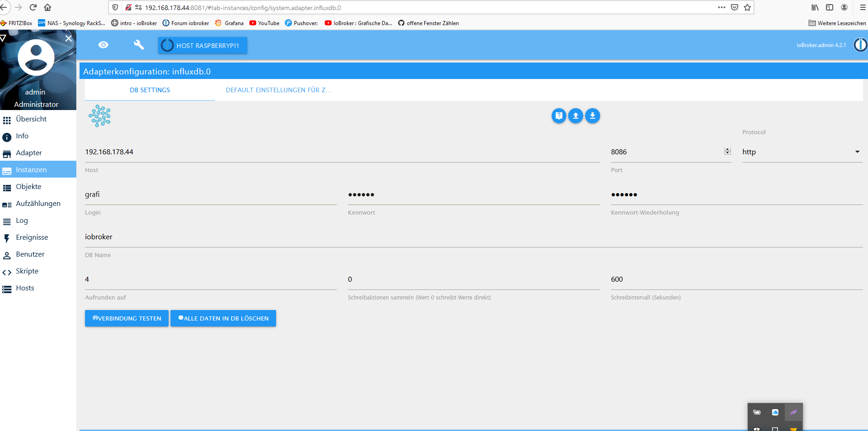Open the Log sidebar item

(x=38, y=221)
